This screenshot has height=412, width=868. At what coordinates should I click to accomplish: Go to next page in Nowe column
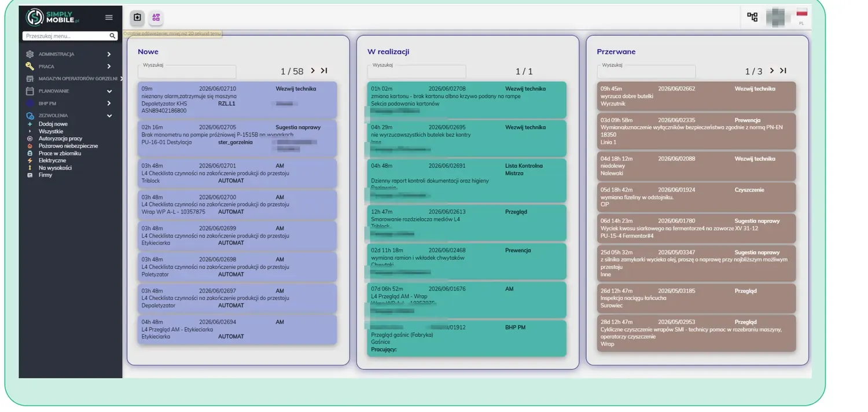click(312, 71)
